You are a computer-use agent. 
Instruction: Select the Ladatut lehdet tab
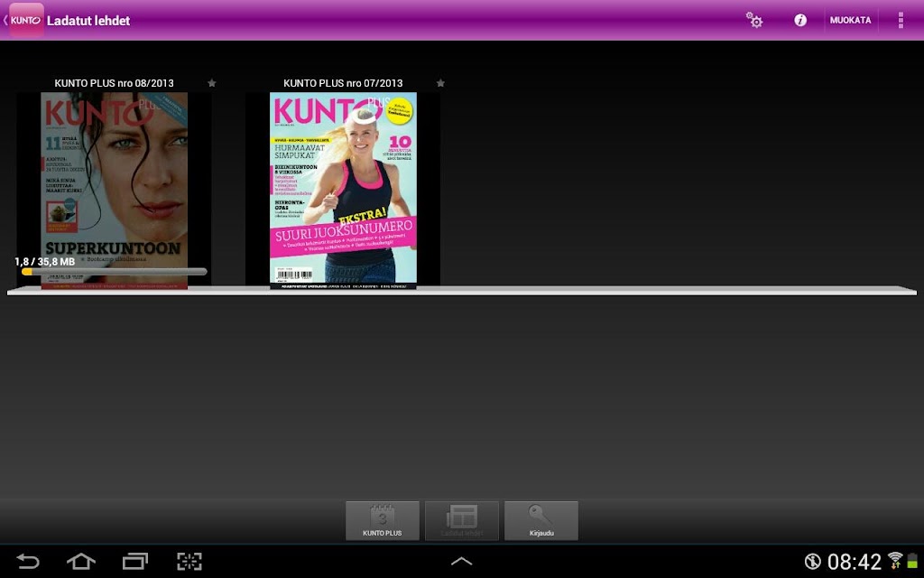pos(462,521)
